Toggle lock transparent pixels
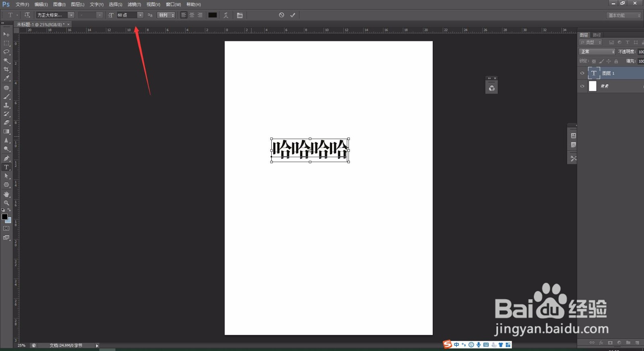Viewport: 644px width, 351px height. click(x=594, y=61)
